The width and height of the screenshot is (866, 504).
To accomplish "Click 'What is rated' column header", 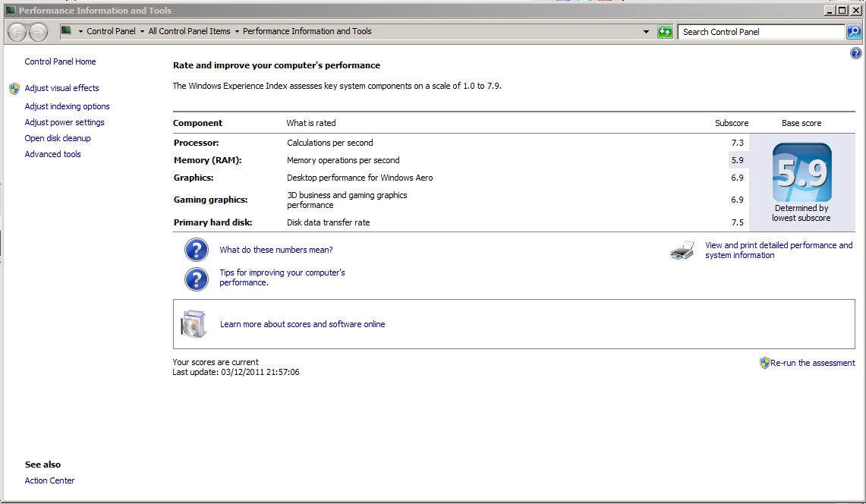I will pos(311,123).
